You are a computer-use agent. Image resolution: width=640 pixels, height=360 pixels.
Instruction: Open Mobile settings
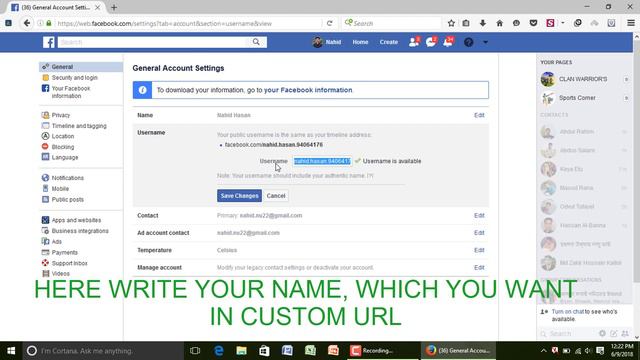point(60,189)
